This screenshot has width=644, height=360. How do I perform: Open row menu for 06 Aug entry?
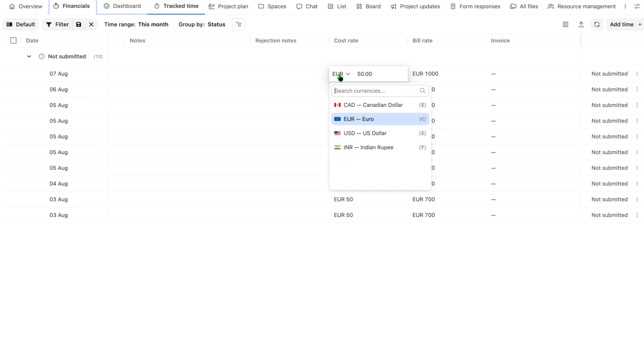637,89
